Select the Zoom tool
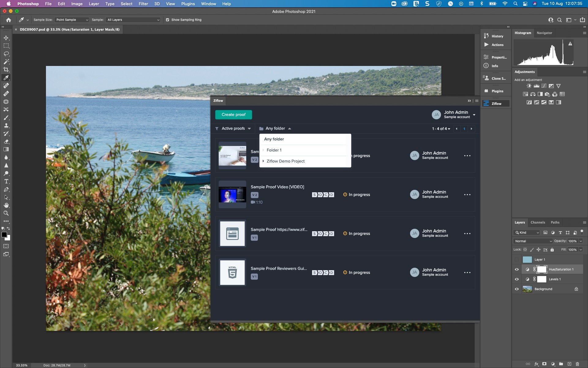Viewport: 588px width, 368px height. pos(6,213)
